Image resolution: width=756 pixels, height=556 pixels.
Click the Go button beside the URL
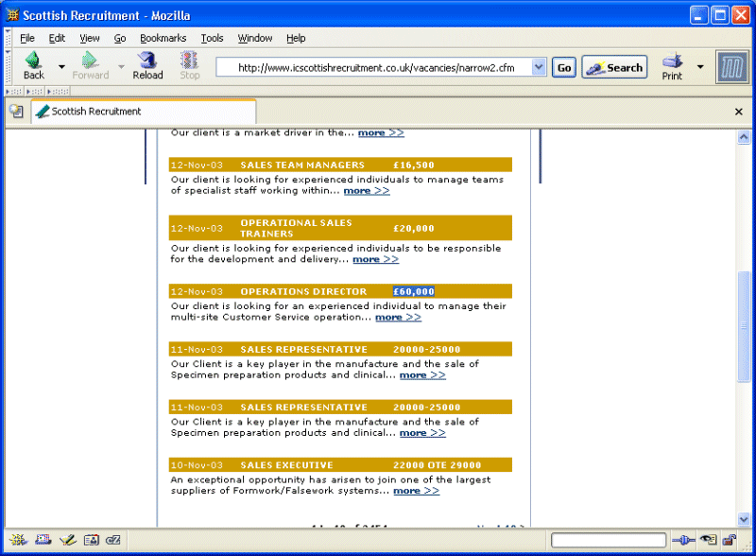(x=564, y=67)
